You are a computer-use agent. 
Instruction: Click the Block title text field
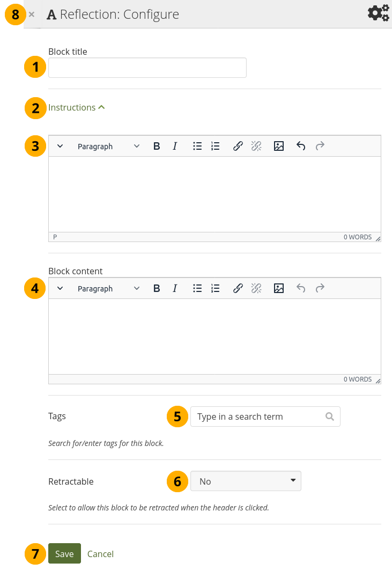[147, 68]
